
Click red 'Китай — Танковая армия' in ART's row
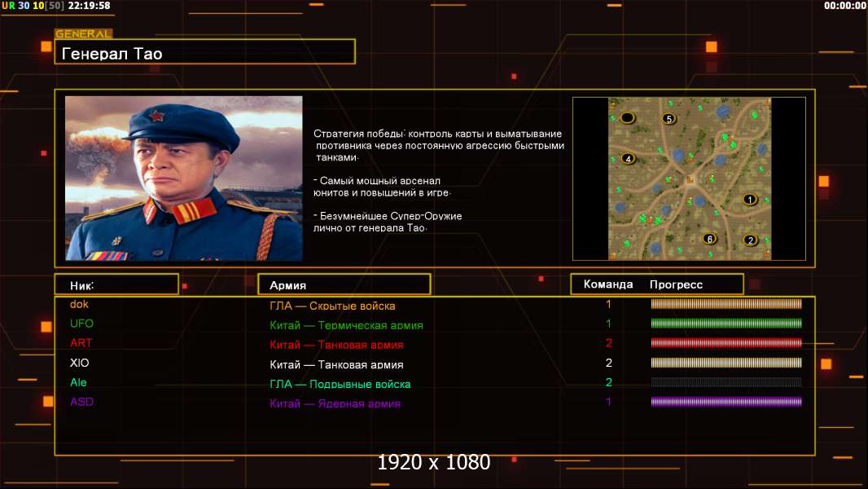336,345
